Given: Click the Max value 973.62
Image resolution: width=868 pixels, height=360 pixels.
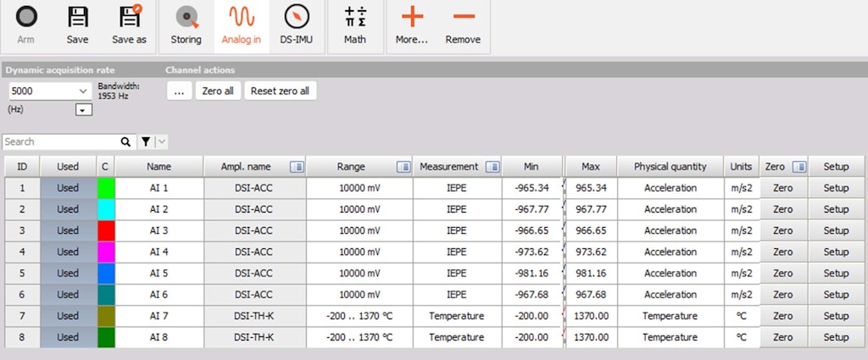Looking at the screenshot, I should tap(591, 252).
